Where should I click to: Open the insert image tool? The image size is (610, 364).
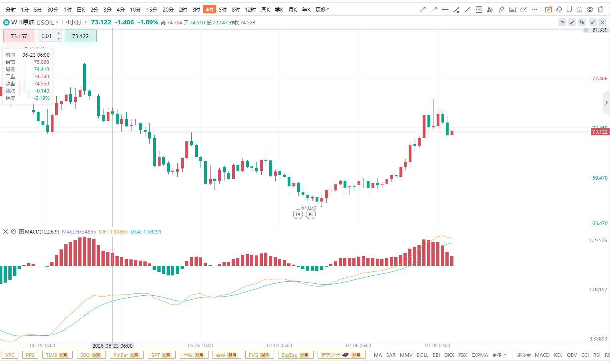click(512, 10)
